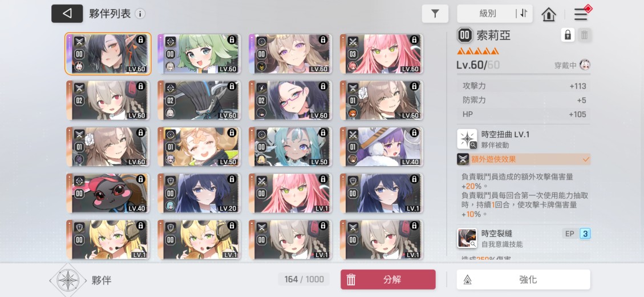Click the 分解 dismantle button
644x297 pixels.
point(388,280)
